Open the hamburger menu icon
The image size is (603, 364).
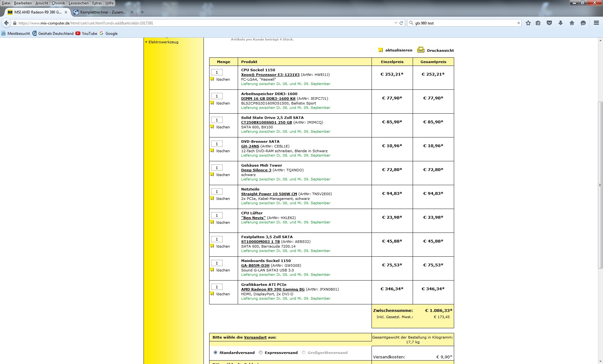click(596, 23)
